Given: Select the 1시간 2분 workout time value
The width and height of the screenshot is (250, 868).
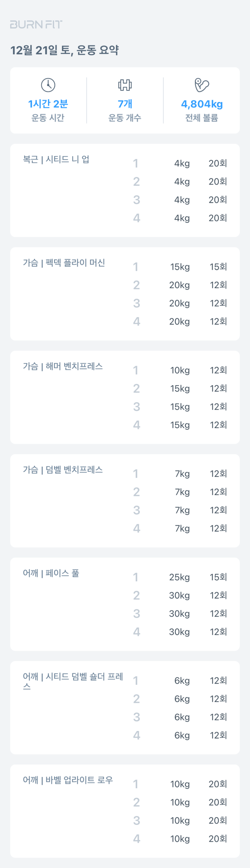Looking at the screenshot, I should click(x=48, y=104).
